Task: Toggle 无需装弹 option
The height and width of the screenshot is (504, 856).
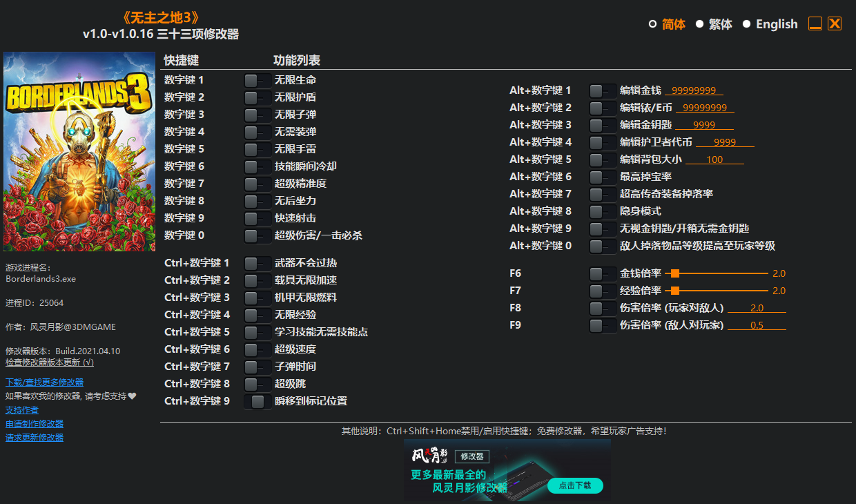Action: 257,132
